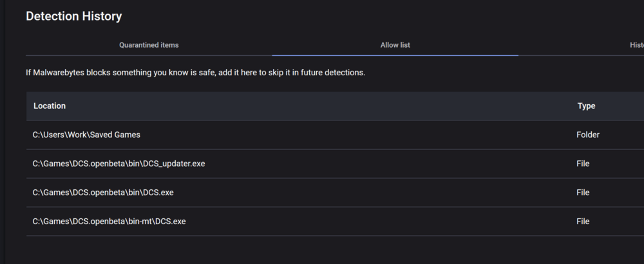Click the header row gap between Location and Type
This screenshot has width=644, height=264.
coord(322,106)
